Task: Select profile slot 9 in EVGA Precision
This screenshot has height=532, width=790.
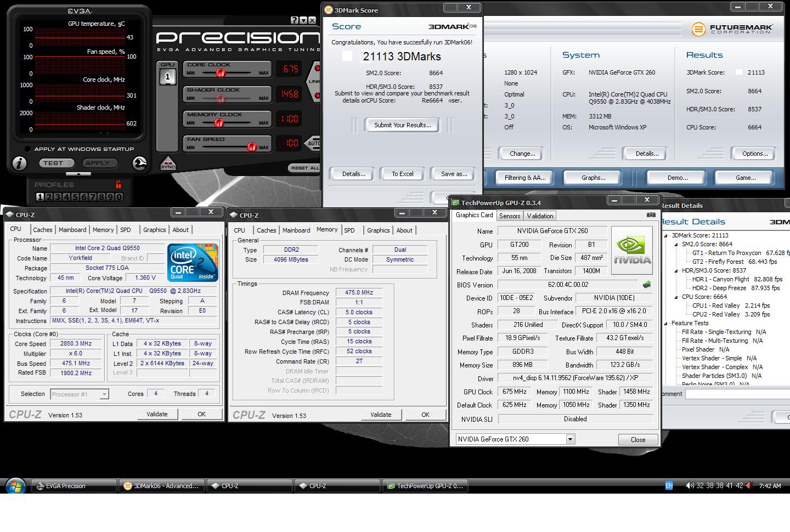Action: pyautogui.click(x=110, y=197)
